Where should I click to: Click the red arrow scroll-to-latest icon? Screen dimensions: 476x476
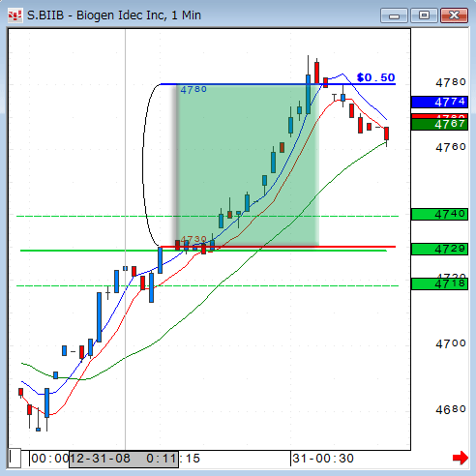point(461,458)
